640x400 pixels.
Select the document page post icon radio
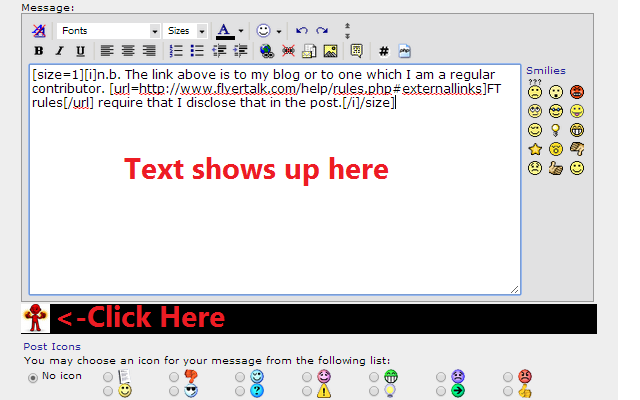click(x=108, y=376)
